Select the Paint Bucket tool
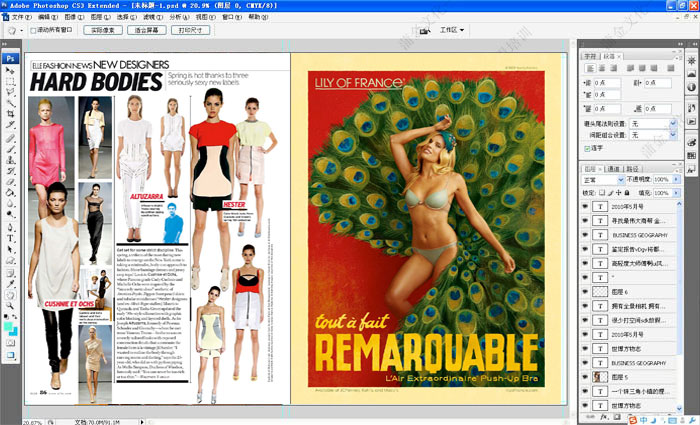This screenshot has width=700, height=425. click(x=10, y=193)
